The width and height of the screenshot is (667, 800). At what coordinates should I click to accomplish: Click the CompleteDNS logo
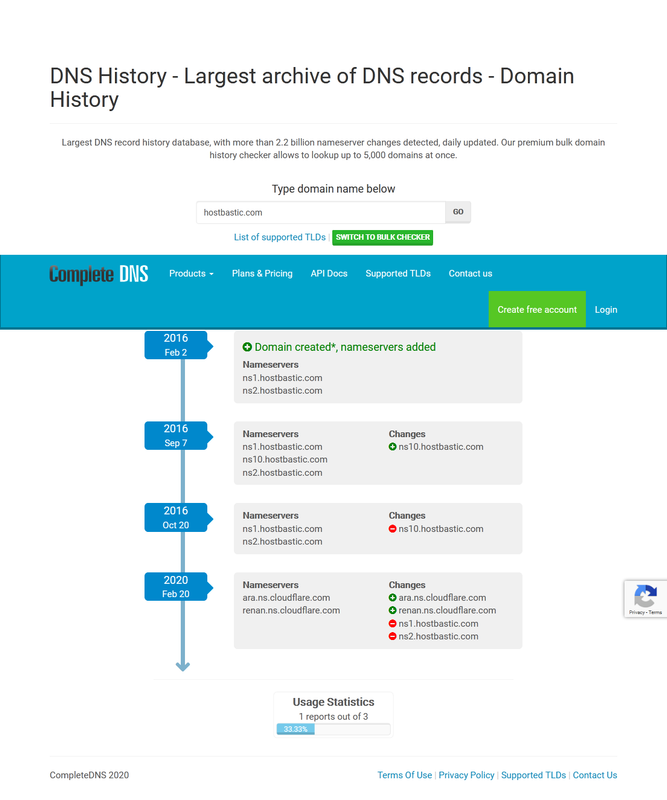coord(98,274)
